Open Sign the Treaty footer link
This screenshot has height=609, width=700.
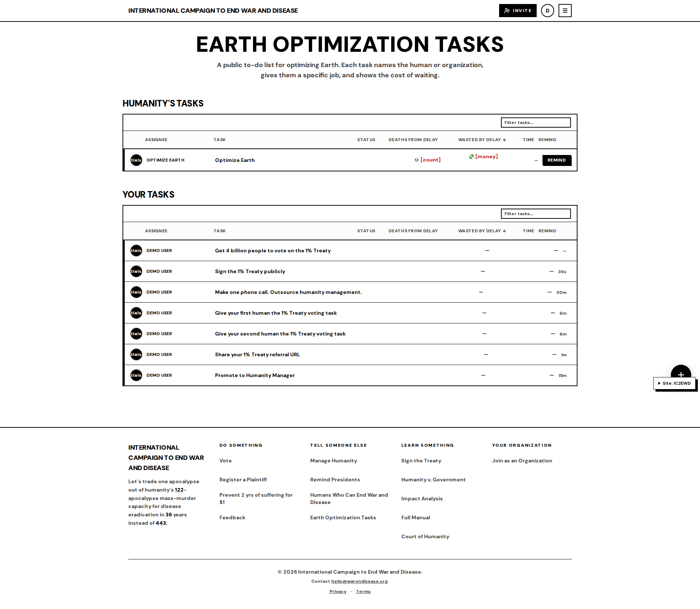(x=421, y=461)
